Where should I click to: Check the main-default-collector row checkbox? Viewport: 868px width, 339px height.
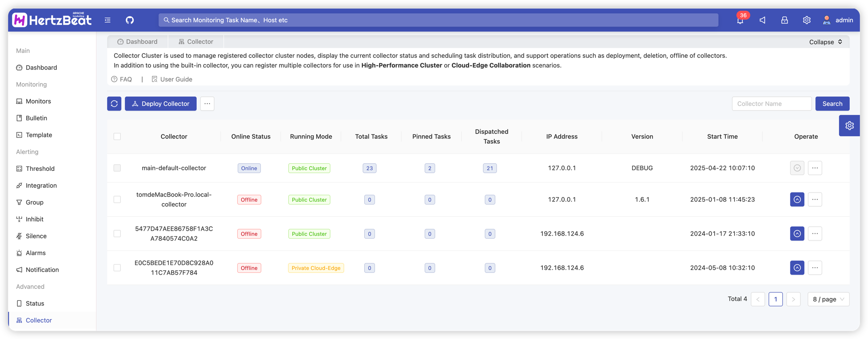(x=117, y=168)
